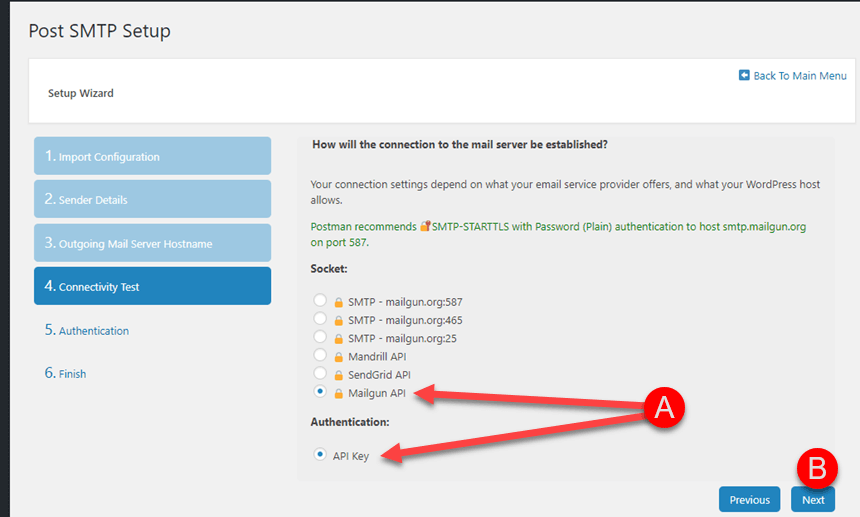Jump to step 5 Authentication
This screenshot has width=860, height=517.
pyautogui.click(x=87, y=330)
